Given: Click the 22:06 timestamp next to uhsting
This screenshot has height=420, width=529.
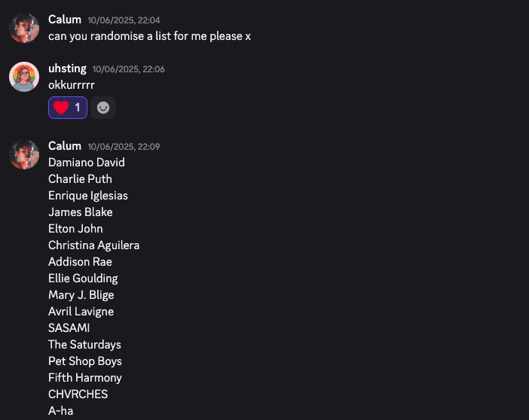Looking at the screenshot, I should 129,69.
